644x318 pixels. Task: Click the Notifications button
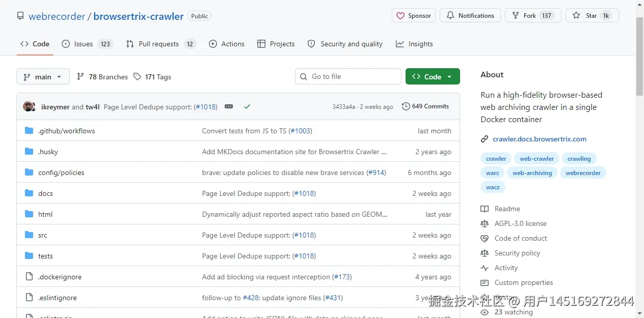(x=470, y=16)
